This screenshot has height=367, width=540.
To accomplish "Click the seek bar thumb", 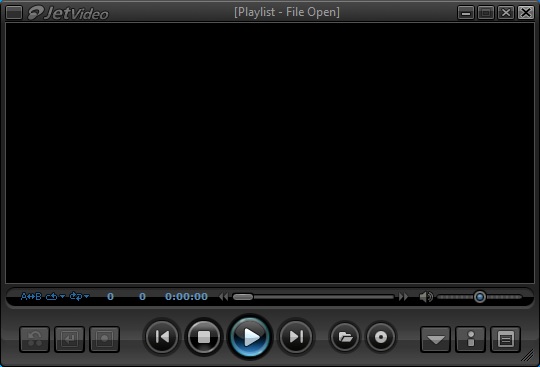I will coord(243,297).
